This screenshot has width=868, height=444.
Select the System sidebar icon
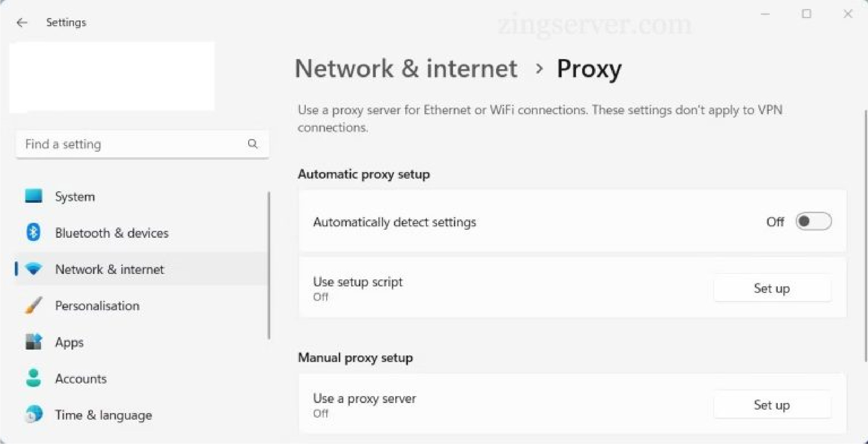click(33, 196)
